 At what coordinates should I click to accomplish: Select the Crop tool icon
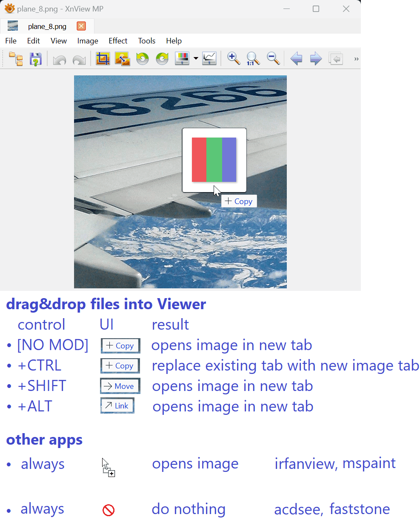[x=103, y=59]
